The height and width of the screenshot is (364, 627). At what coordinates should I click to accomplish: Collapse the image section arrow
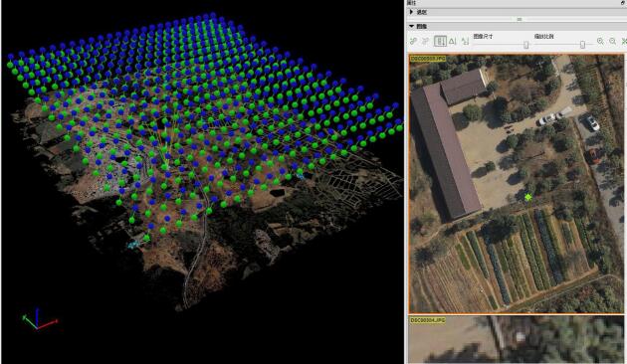pos(411,27)
